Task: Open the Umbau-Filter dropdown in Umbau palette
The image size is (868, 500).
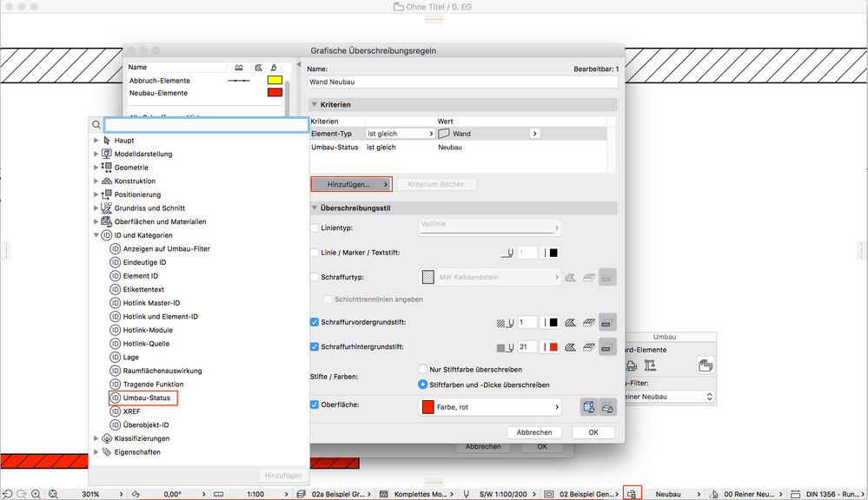Action: coord(670,397)
